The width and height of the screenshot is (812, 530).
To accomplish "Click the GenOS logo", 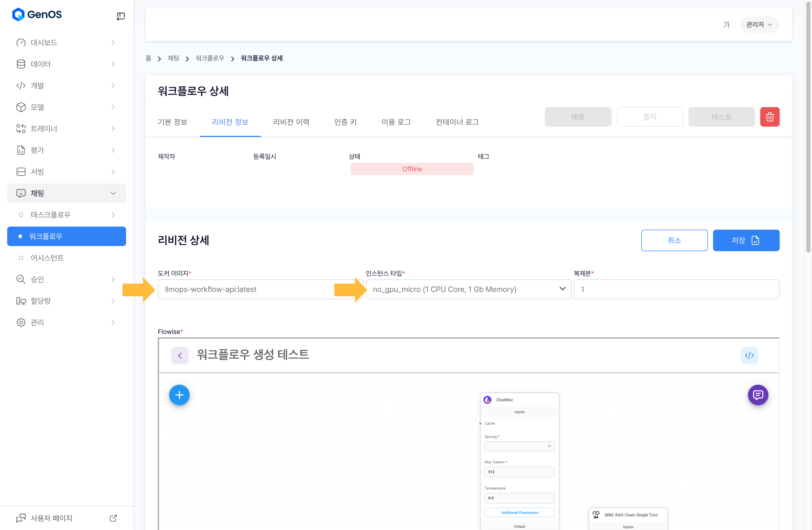I will [x=37, y=14].
